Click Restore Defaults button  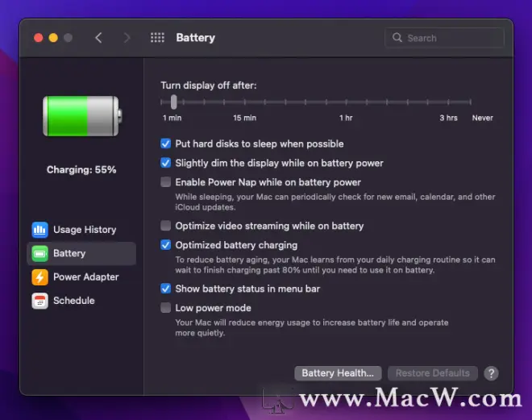[x=433, y=373]
